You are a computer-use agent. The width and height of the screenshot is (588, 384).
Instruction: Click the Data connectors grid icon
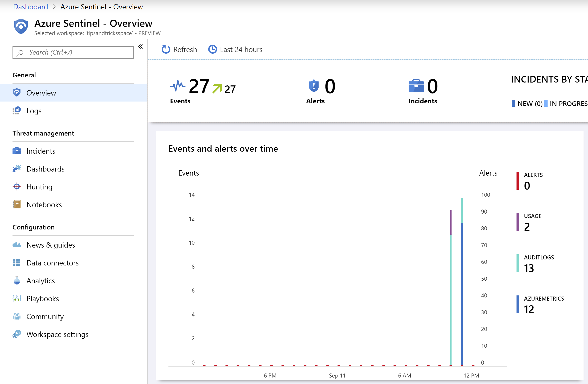pyautogui.click(x=17, y=263)
